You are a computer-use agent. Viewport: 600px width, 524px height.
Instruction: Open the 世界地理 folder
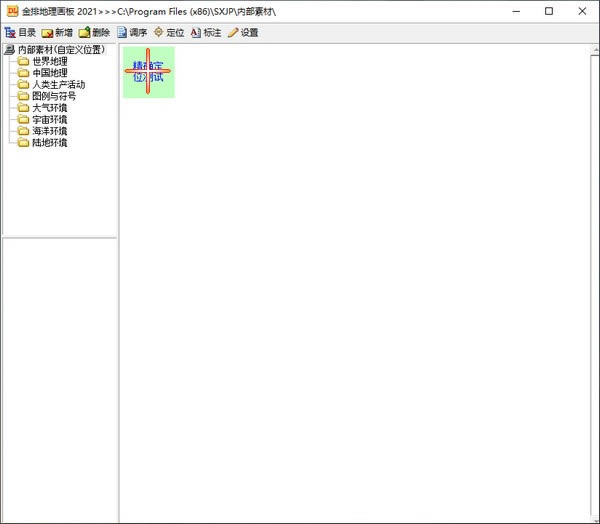pos(49,62)
